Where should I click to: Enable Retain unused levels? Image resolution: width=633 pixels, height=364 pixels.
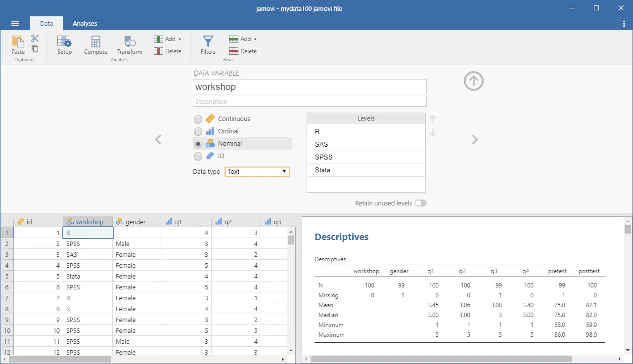[x=420, y=203]
